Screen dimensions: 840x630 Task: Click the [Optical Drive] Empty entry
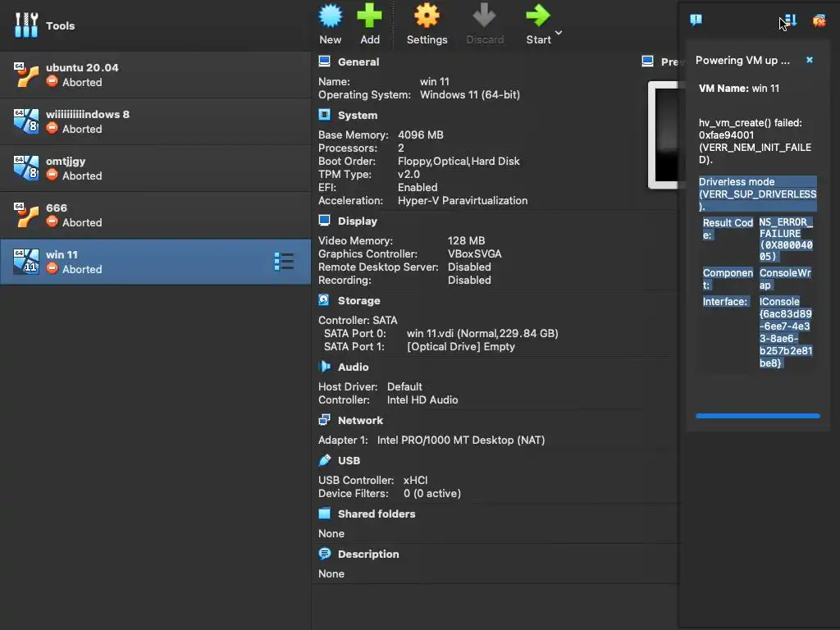coord(461,347)
